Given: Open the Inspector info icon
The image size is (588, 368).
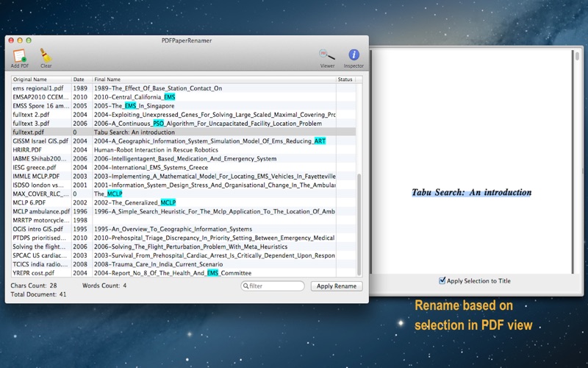Looking at the screenshot, I should coord(354,55).
